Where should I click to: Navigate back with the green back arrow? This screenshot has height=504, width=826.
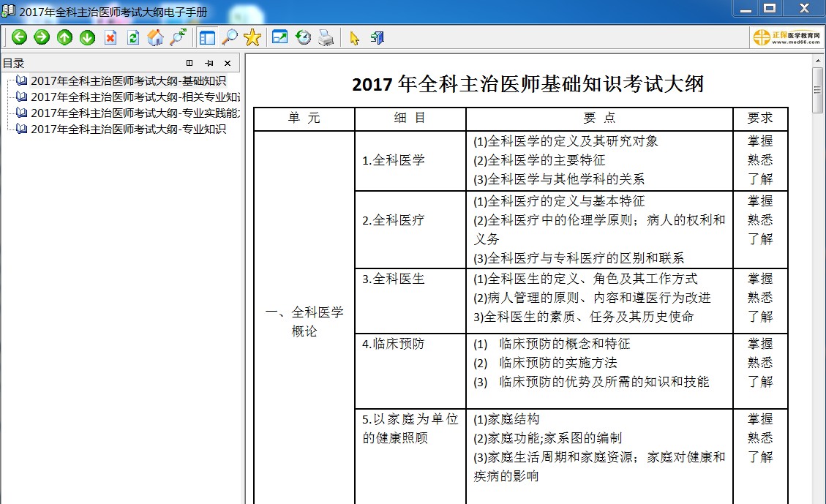20,37
